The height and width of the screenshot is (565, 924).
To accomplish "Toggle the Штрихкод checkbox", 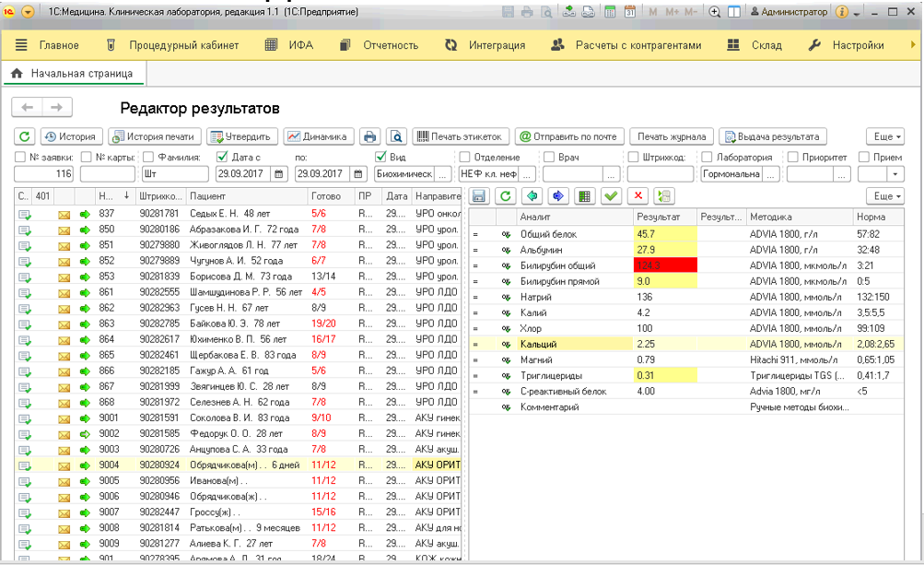I will click(634, 157).
